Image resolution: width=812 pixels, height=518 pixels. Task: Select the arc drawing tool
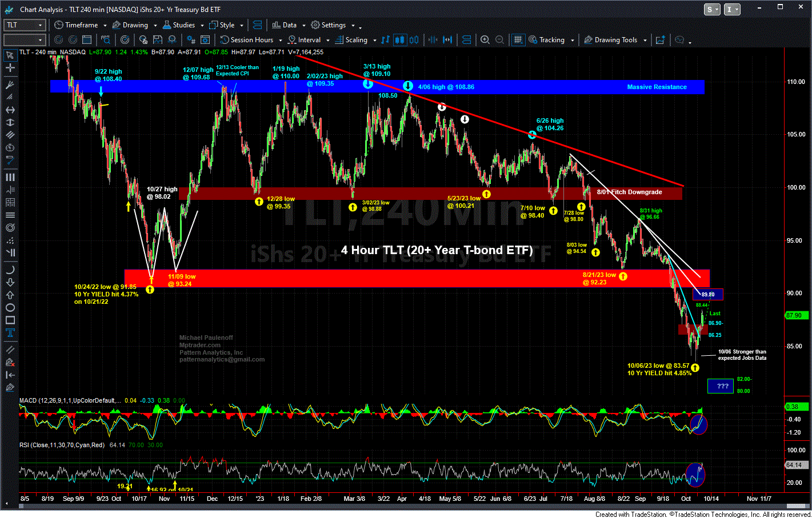[10, 270]
